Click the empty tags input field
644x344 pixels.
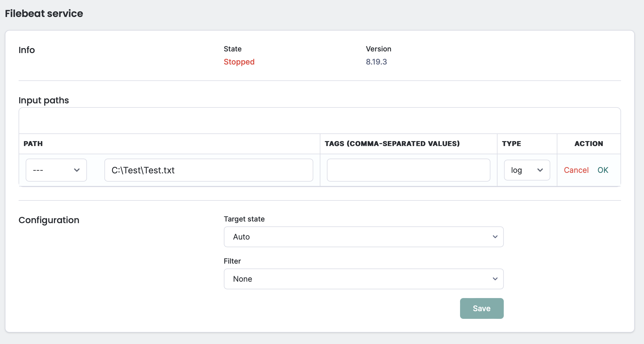(408, 170)
